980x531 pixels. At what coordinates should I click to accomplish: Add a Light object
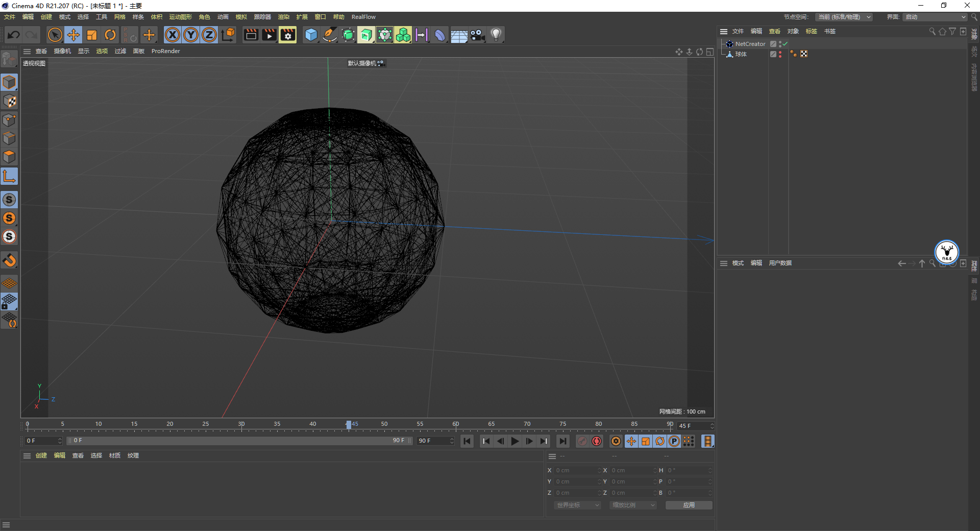496,35
